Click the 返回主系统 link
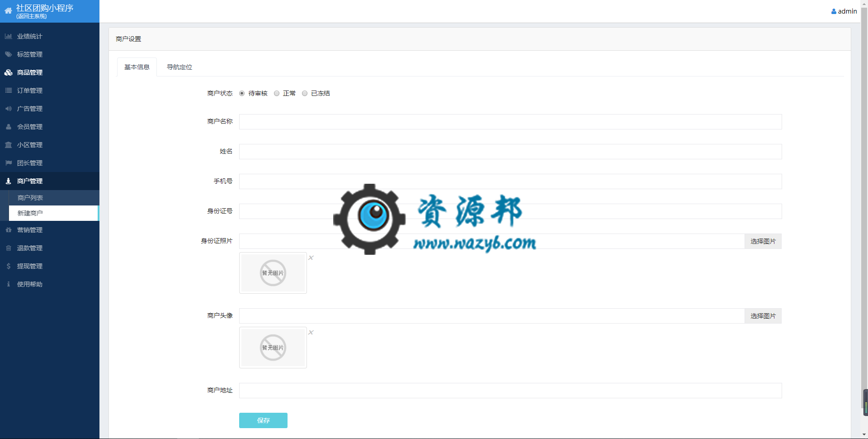The height and width of the screenshot is (439, 868). 32,16
